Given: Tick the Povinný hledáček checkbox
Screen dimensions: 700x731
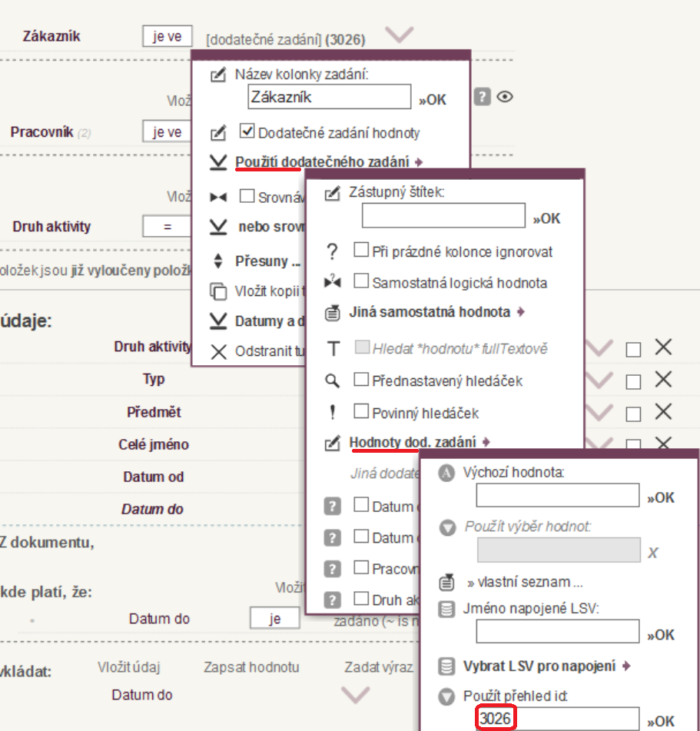Looking at the screenshot, I should click(x=360, y=413).
